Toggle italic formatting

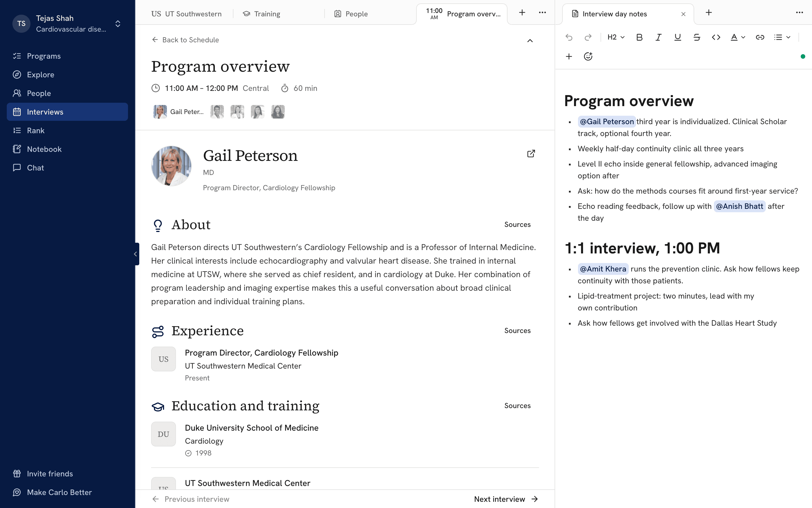coord(658,37)
